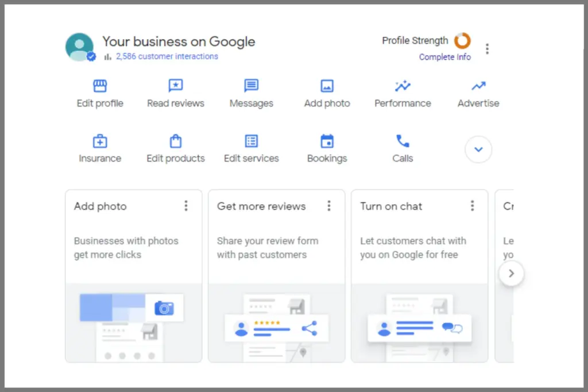Viewport: 588px width, 392px height.
Task: Click the Messages icon
Action: point(252,85)
